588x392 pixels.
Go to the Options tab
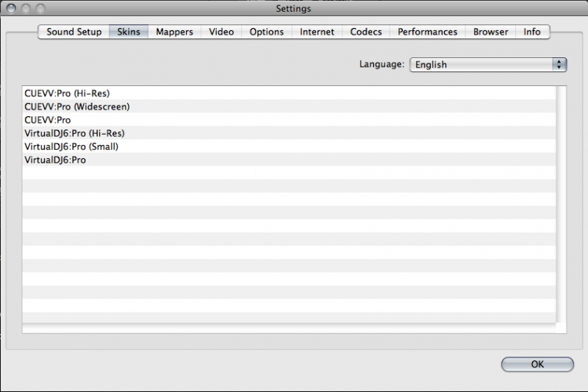click(266, 32)
